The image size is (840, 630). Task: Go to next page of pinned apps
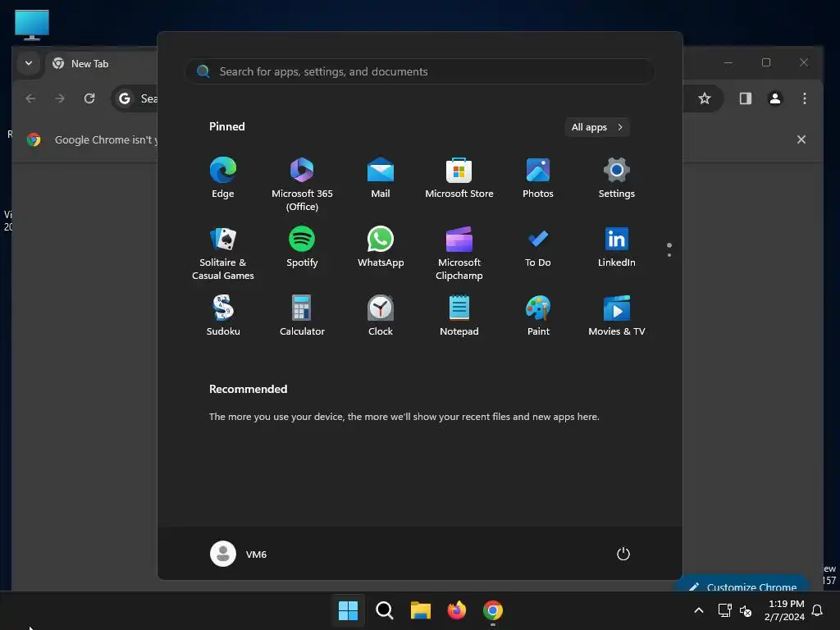coord(669,255)
